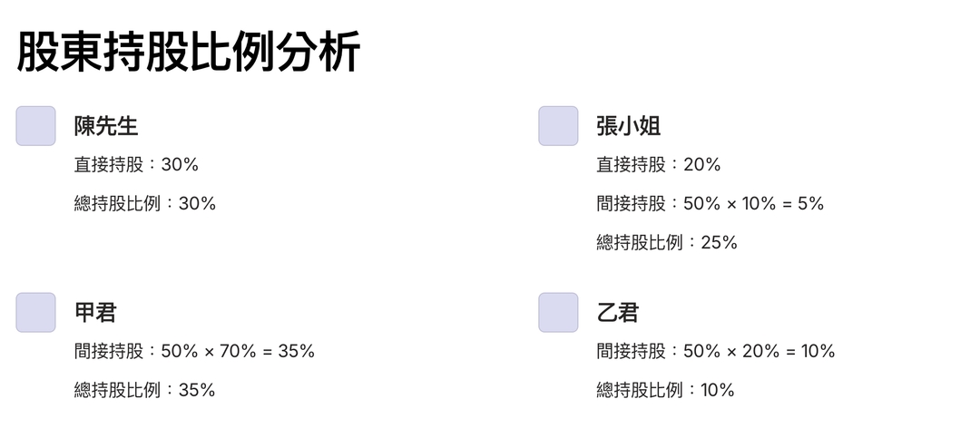Select the lavender square next to 乙君
Screen dimensions: 980x428
558,313
